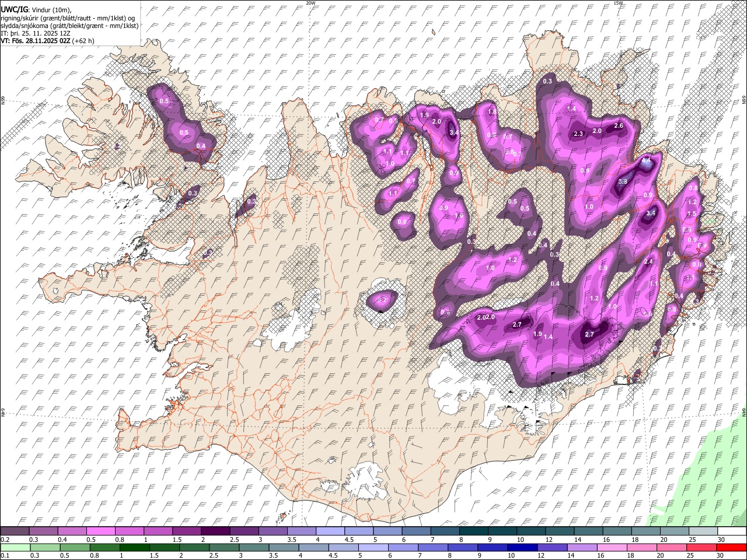Click the '1.8' snowfall value on the map
This screenshot has width=747, height=560.
click(x=492, y=112)
